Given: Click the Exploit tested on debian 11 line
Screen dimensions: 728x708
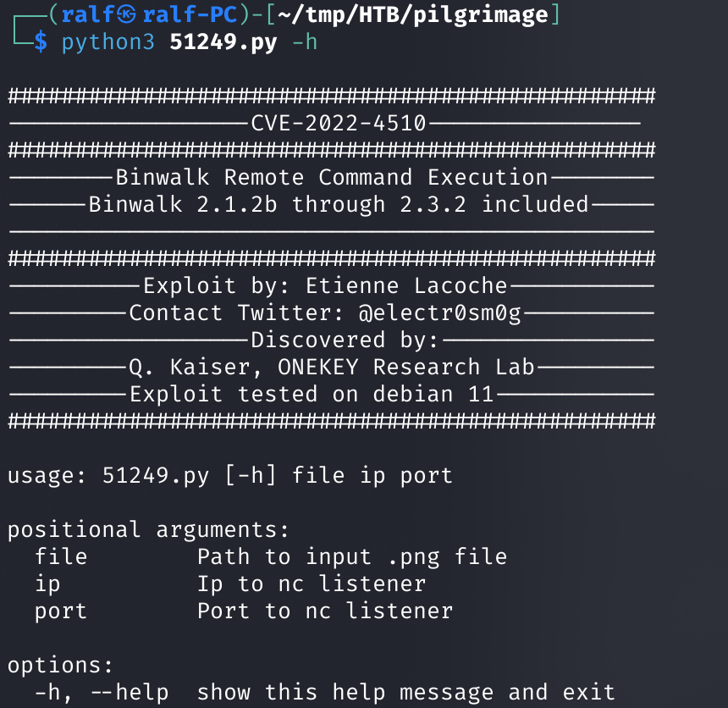Looking at the screenshot, I should tap(311, 395).
